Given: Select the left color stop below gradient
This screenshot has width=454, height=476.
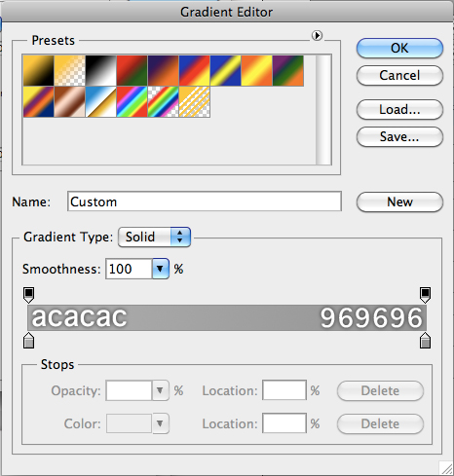Looking at the screenshot, I should (29, 341).
